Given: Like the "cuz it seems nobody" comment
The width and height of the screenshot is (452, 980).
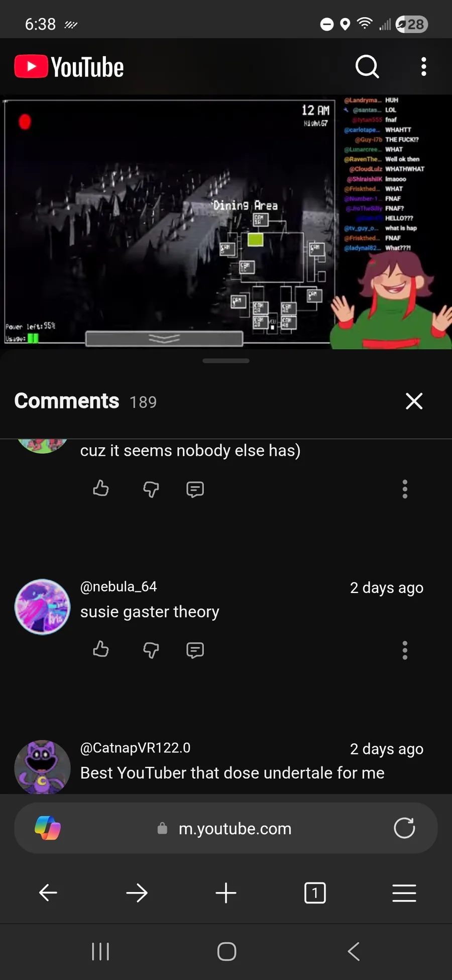Looking at the screenshot, I should pyautogui.click(x=101, y=488).
